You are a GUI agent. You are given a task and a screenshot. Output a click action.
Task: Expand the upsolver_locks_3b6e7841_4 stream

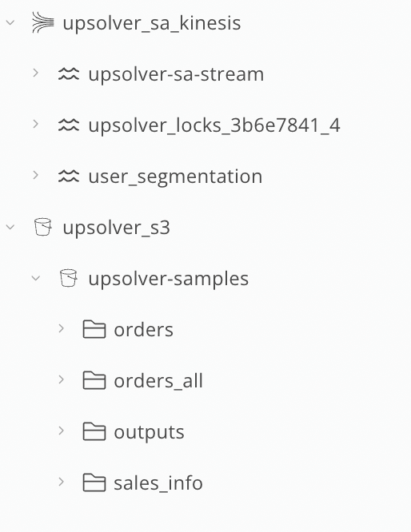tap(36, 124)
